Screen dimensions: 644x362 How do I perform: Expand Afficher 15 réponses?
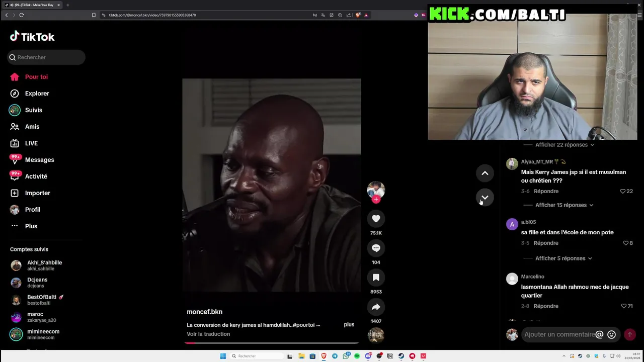point(561,205)
